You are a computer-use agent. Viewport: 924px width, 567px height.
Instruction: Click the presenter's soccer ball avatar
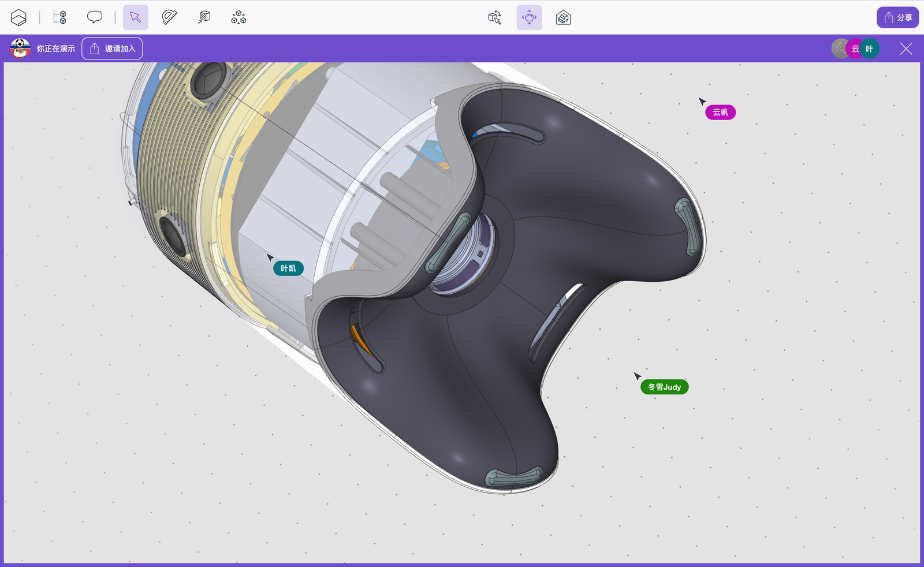[x=20, y=49]
